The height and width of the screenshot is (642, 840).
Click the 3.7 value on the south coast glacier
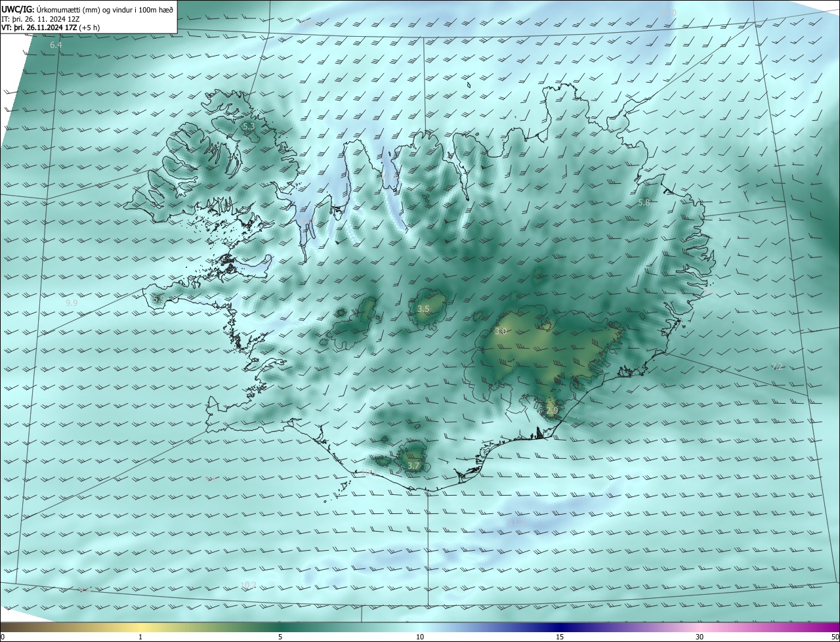(413, 465)
